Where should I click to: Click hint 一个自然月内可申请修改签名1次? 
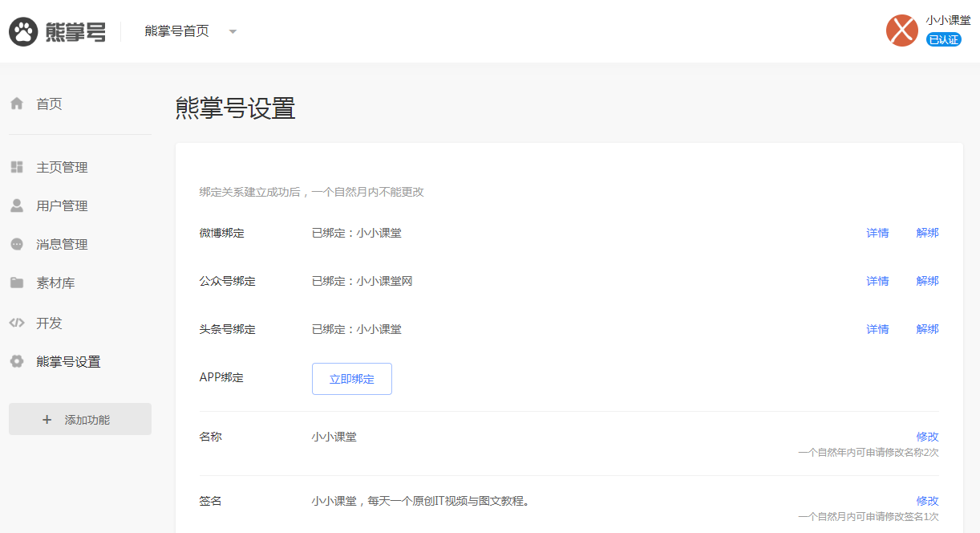tap(869, 517)
